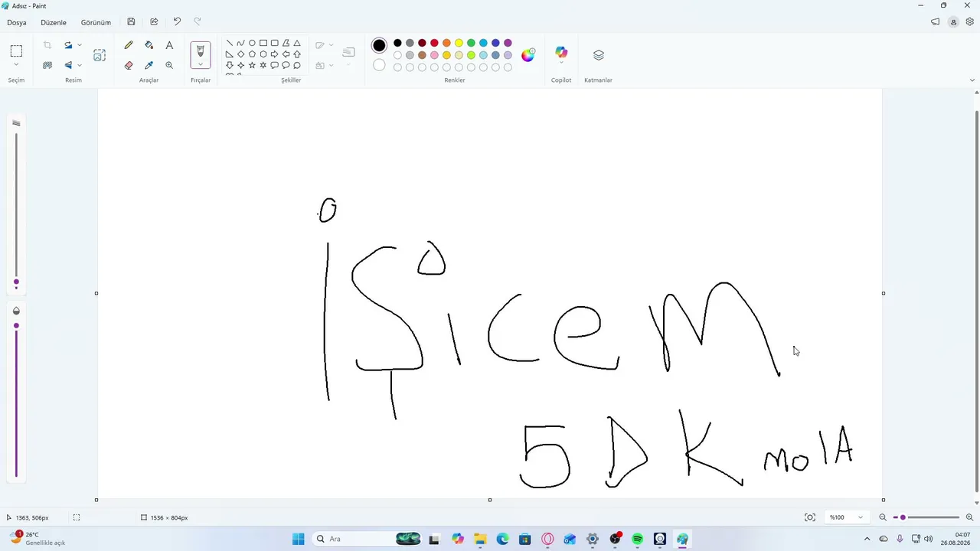Click the Save icon in title toolbar

pyautogui.click(x=131, y=22)
